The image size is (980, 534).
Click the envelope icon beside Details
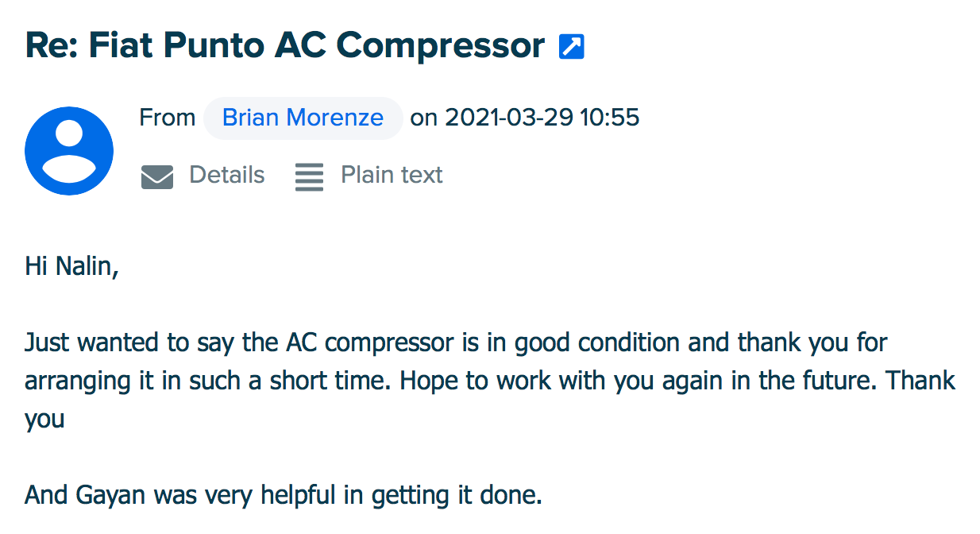[x=157, y=176]
